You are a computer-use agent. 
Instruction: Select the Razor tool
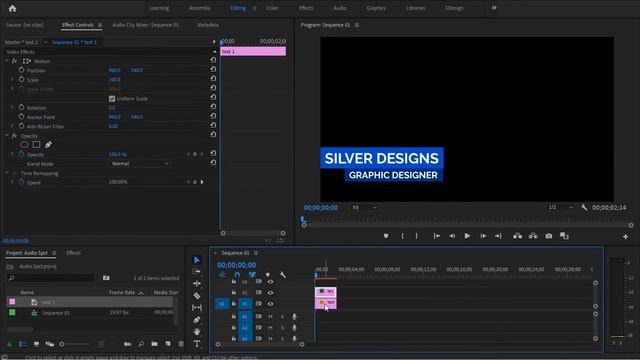pos(197,296)
